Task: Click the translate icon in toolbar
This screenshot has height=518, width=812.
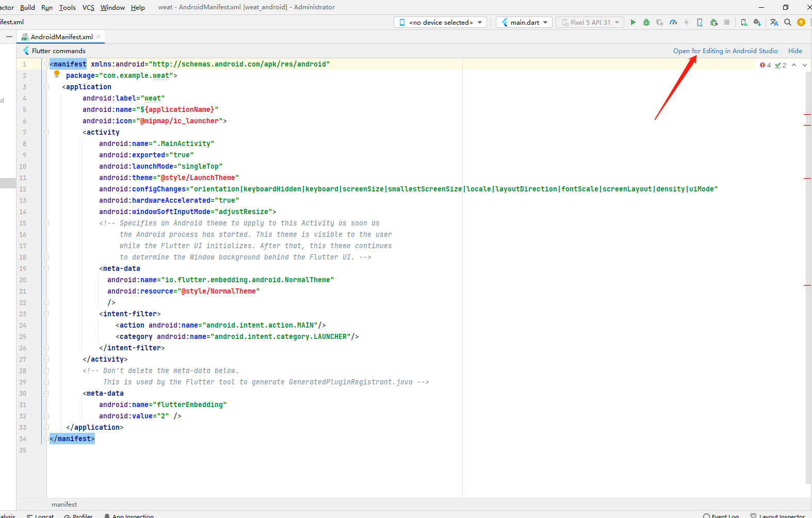Action: [774, 22]
